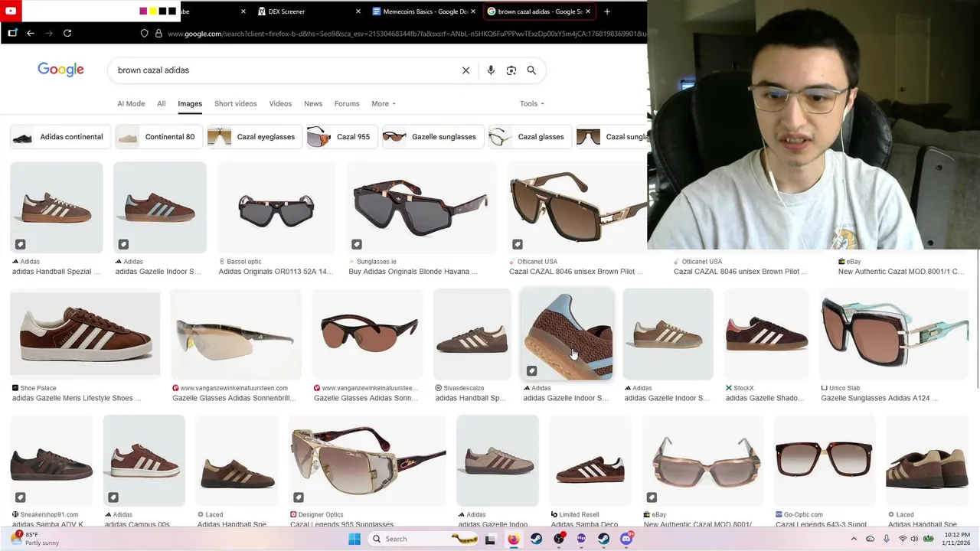Open Unico Slab Gazelle Sunglasses image

(x=894, y=334)
